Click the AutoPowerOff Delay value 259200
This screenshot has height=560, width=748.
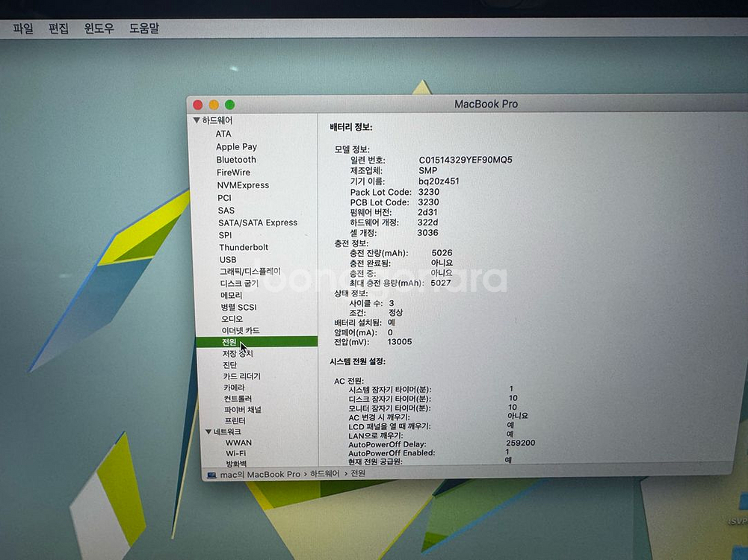(x=520, y=443)
